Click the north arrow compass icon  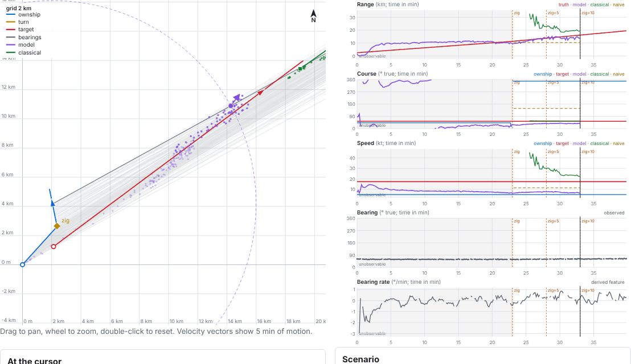coord(313,16)
